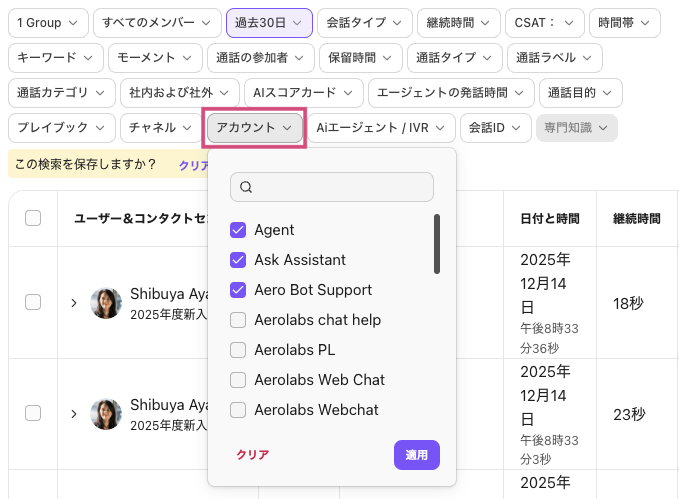Click the search magnifier icon in account dropdown
Image resolution: width=679 pixels, height=499 pixels.
click(x=246, y=187)
